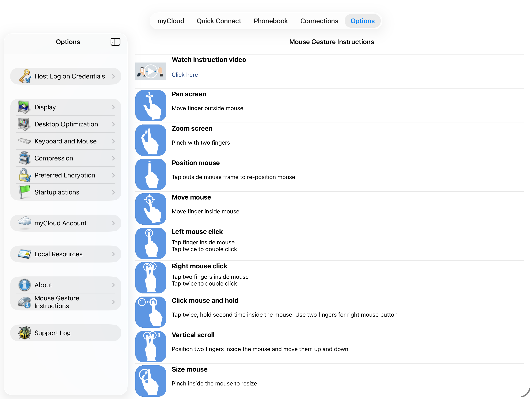This screenshot has height=399, width=532.
Task: Click the 'Move mouse' heading
Action: click(x=191, y=197)
